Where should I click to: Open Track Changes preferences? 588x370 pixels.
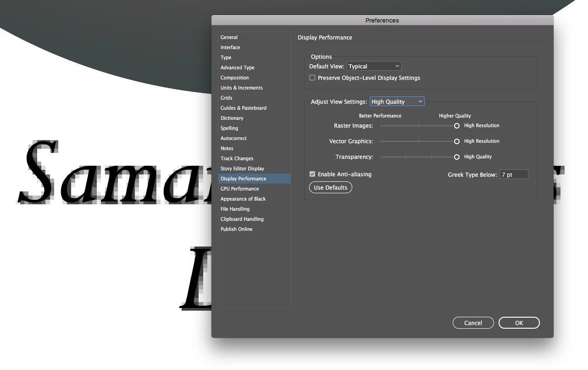[x=255, y=158]
